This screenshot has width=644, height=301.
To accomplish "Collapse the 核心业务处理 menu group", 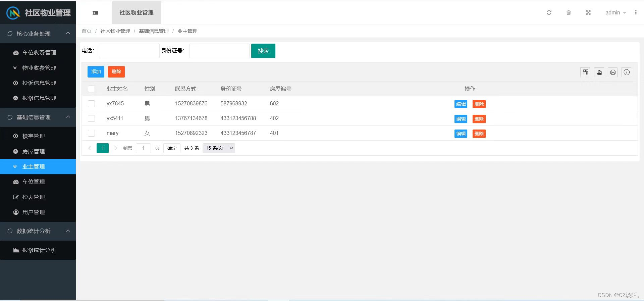I will (x=38, y=34).
